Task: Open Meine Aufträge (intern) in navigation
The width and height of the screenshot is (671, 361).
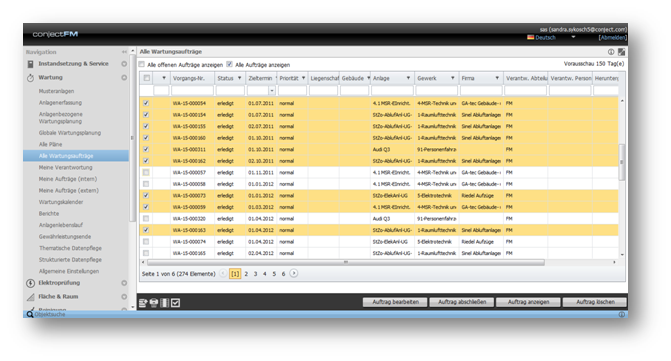Action: point(68,179)
